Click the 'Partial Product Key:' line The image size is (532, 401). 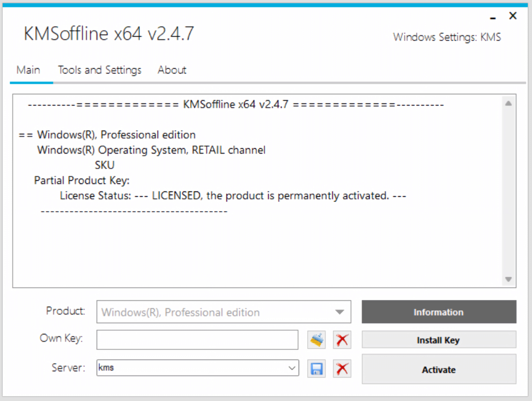point(82,181)
